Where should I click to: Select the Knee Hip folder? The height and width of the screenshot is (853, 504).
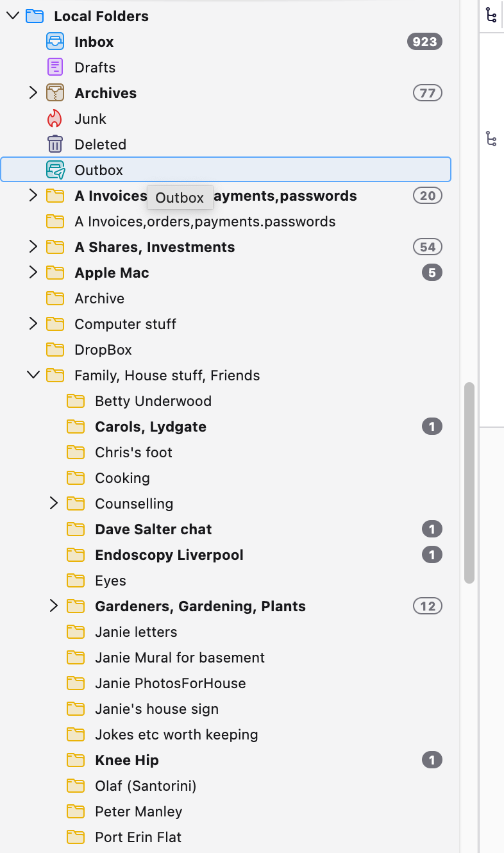point(127,760)
